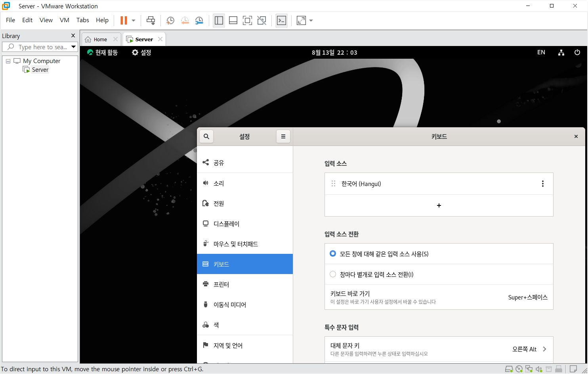Open the 공유 (Sharing) settings
Image resolution: width=588 pixels, height=374 pixels.
[x=245, y=163]
